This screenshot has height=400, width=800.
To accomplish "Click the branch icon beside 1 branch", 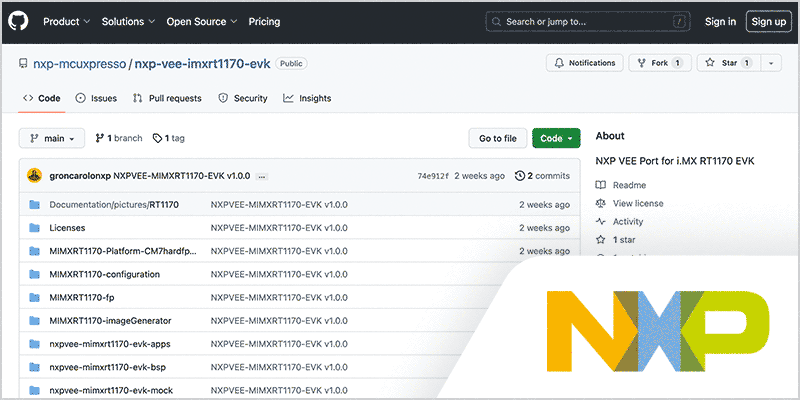I will click(x=100, y=138).
